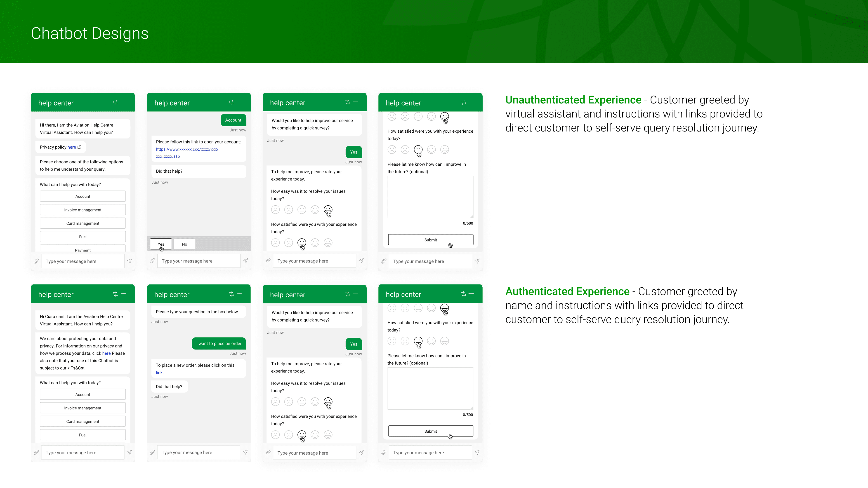
Task: Click external-link icon beside Privacy policy here
Action: pyautogui.click(x=80, y=147)
